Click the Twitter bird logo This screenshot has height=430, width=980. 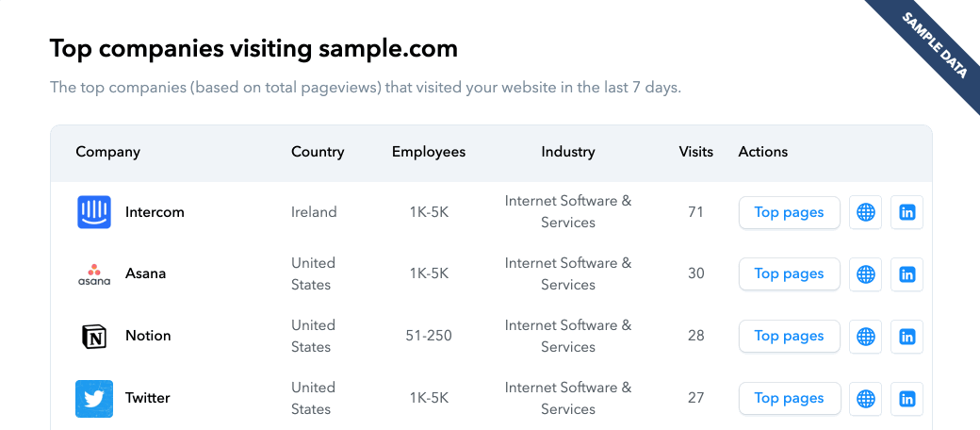pos(94,399)
